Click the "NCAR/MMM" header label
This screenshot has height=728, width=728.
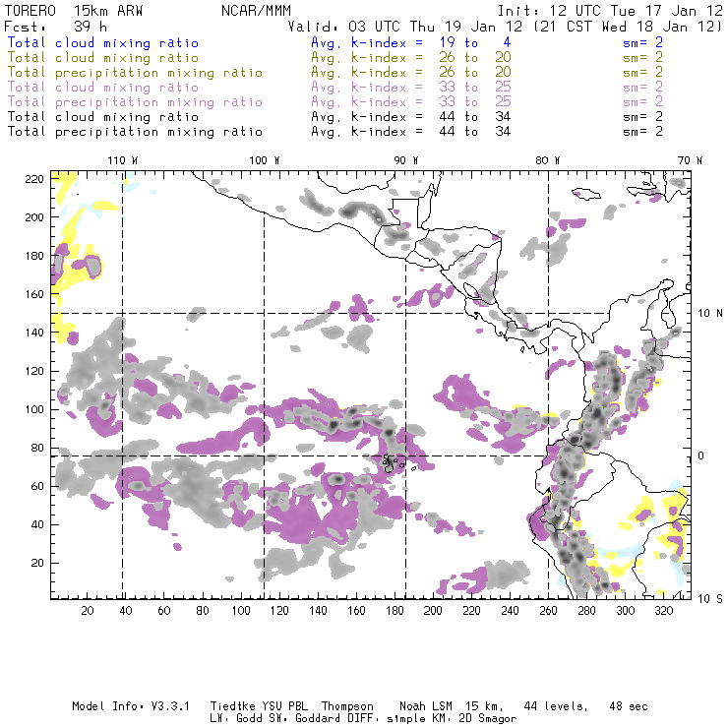[256, 11]
